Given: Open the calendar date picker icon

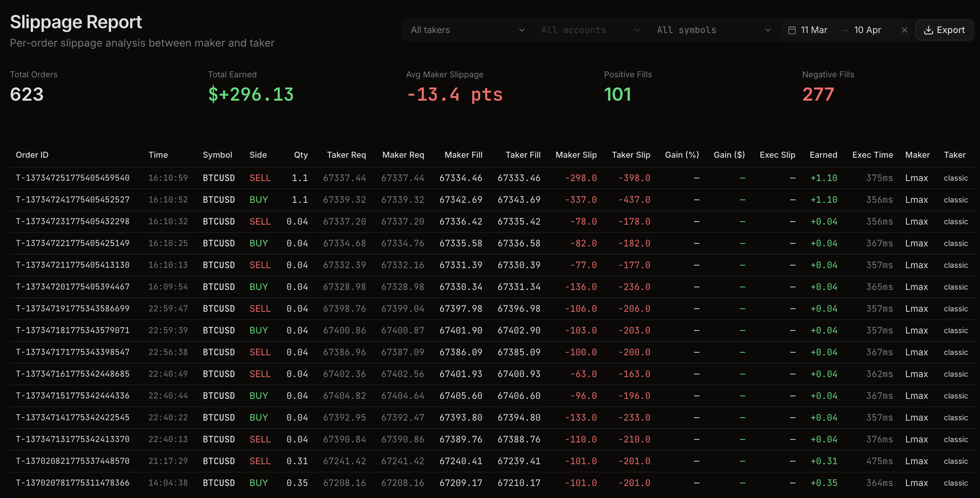Looking at the screenshot, I should coord(793,30).
